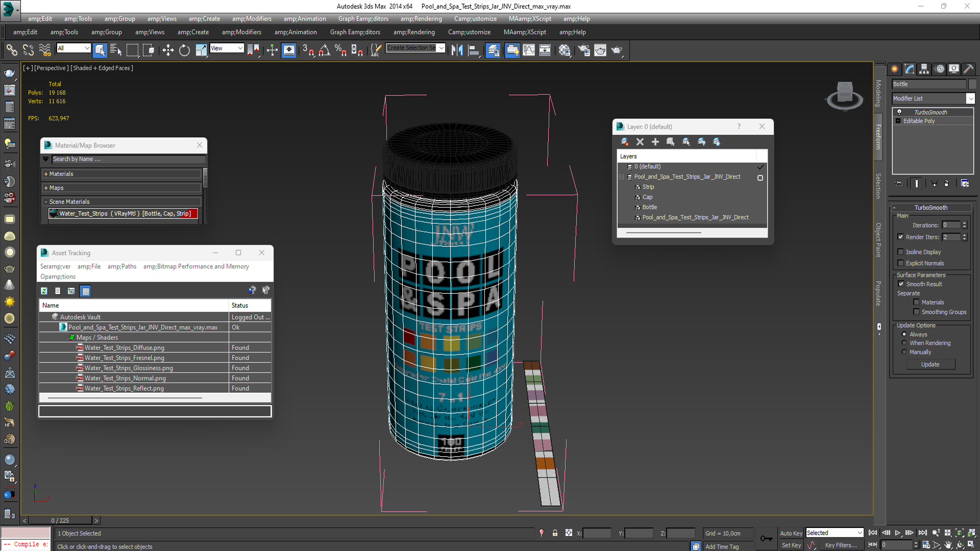Screen dimensions: 980x551
Task: Click Delete layer icon in Layer window
Action: click(x=640, y=142)
